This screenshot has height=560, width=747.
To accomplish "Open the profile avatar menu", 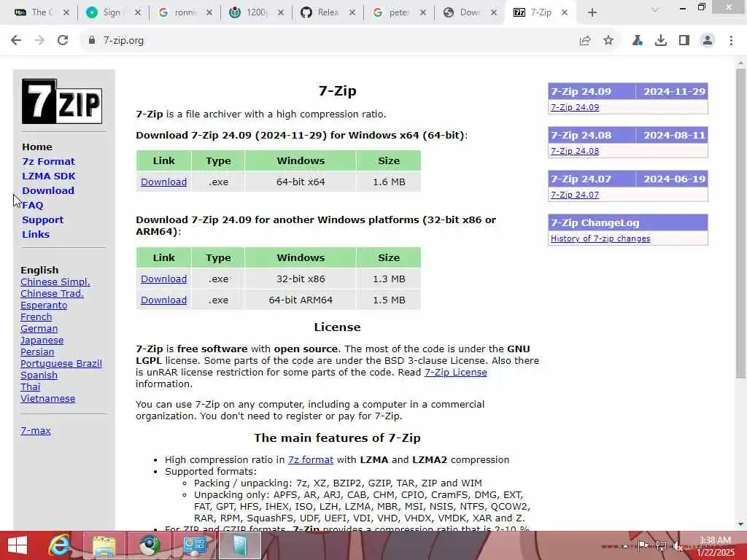I will (708, 41).
